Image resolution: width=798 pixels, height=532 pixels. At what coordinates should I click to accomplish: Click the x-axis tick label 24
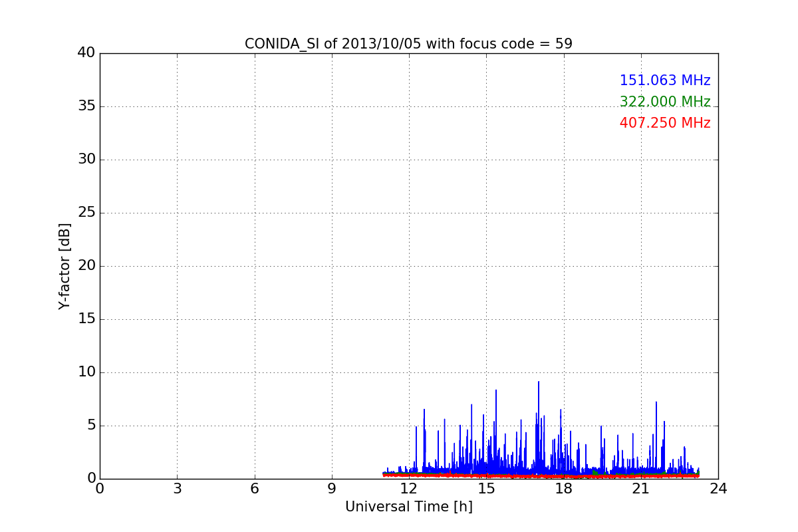click(718, 489)
